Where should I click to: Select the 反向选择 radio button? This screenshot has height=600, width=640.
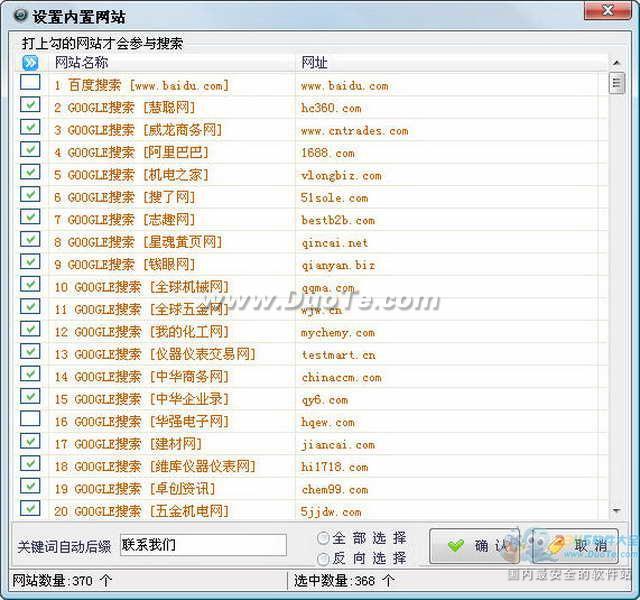click(323, 558)
